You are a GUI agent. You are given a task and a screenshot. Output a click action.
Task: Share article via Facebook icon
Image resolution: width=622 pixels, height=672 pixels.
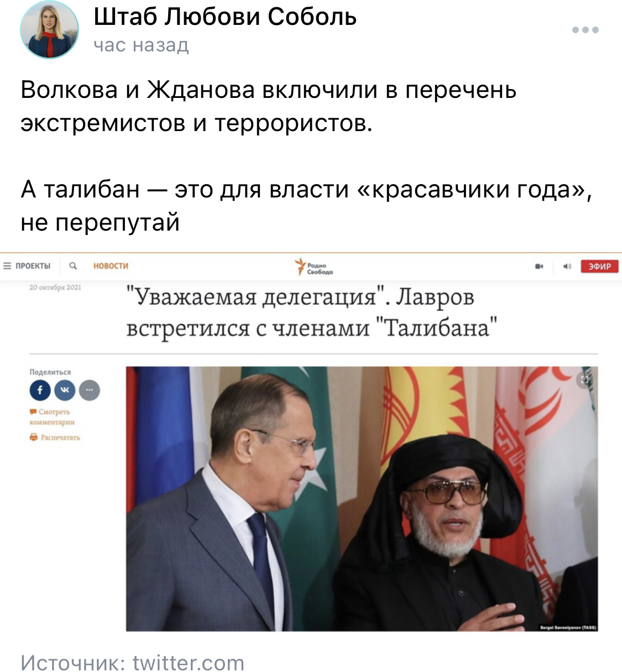point(40,390)
